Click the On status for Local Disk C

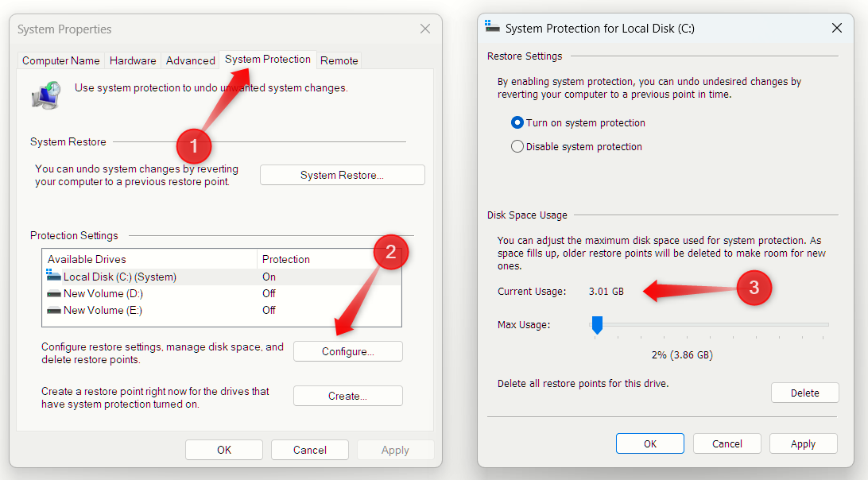click(x=269, y=277)
